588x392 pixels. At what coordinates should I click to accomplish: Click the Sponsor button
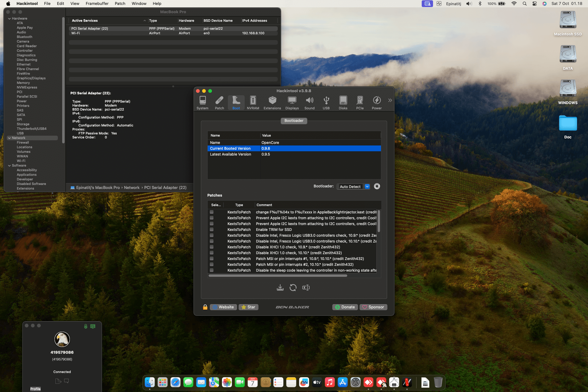(x=373, y=307)
